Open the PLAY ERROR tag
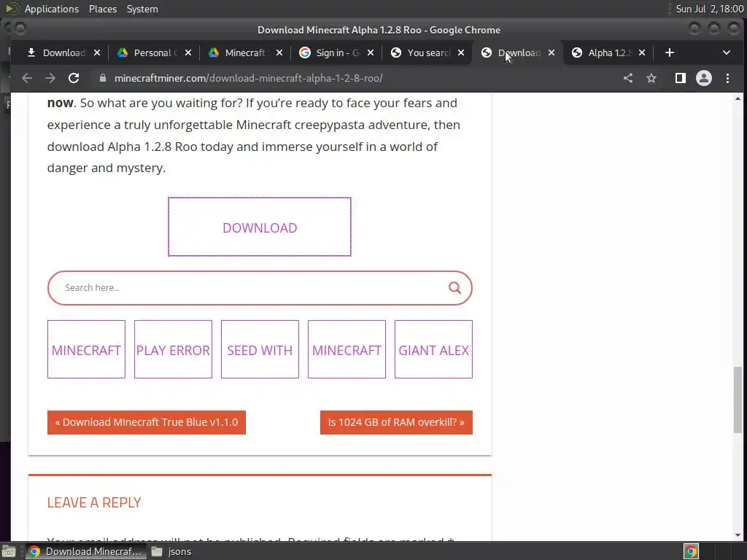Screen dimensions: 747x560 [x=173, y=349]
